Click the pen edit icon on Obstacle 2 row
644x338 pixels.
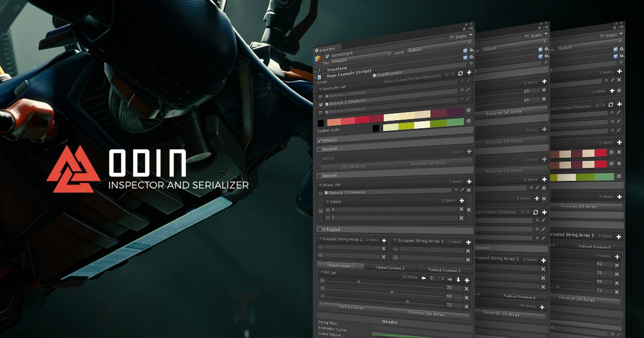pyautogui.click(x=467, y=89)
